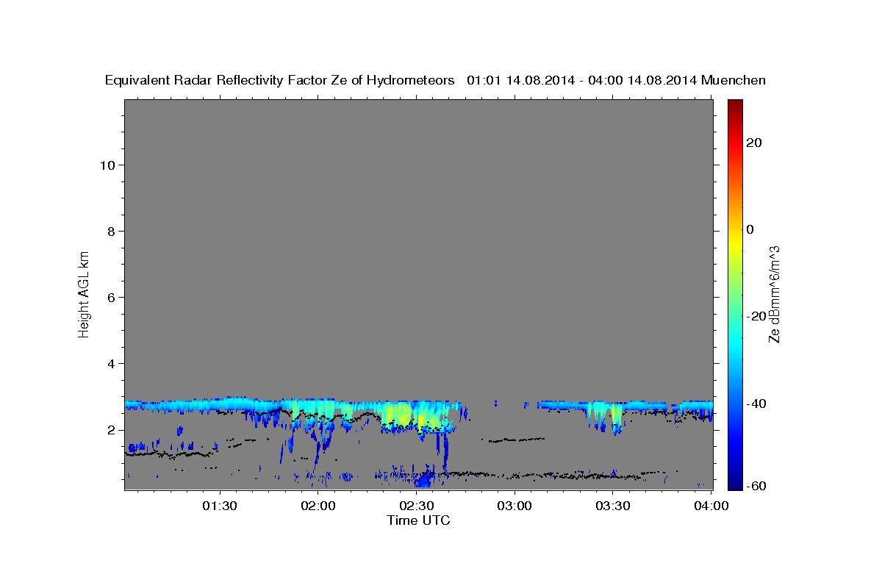
Task: Click the 02:30 time tick label
Action: (416, 506)
